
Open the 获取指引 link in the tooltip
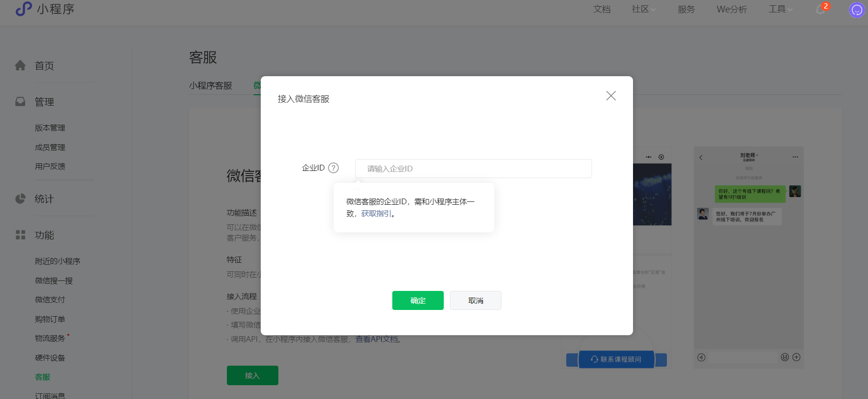click(376, 213)
